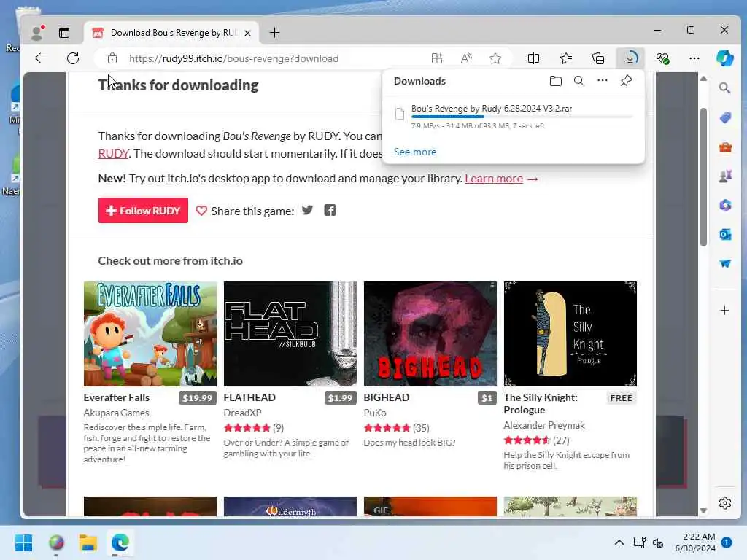Open the Everafter Falls thumbnail
Viewport: 747px width, 560px height.
click(x=150, y=334)
